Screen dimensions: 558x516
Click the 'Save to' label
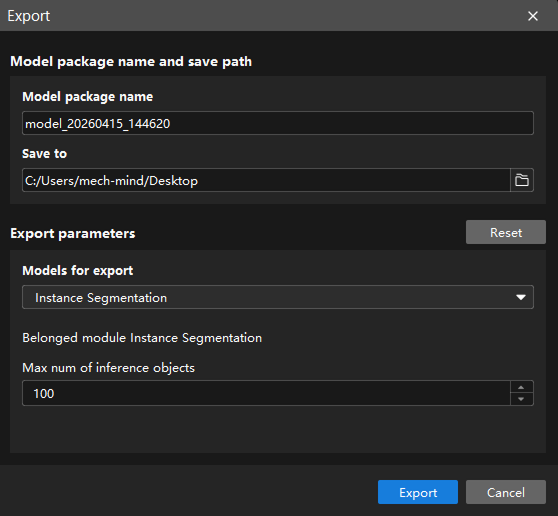[44, 154]
